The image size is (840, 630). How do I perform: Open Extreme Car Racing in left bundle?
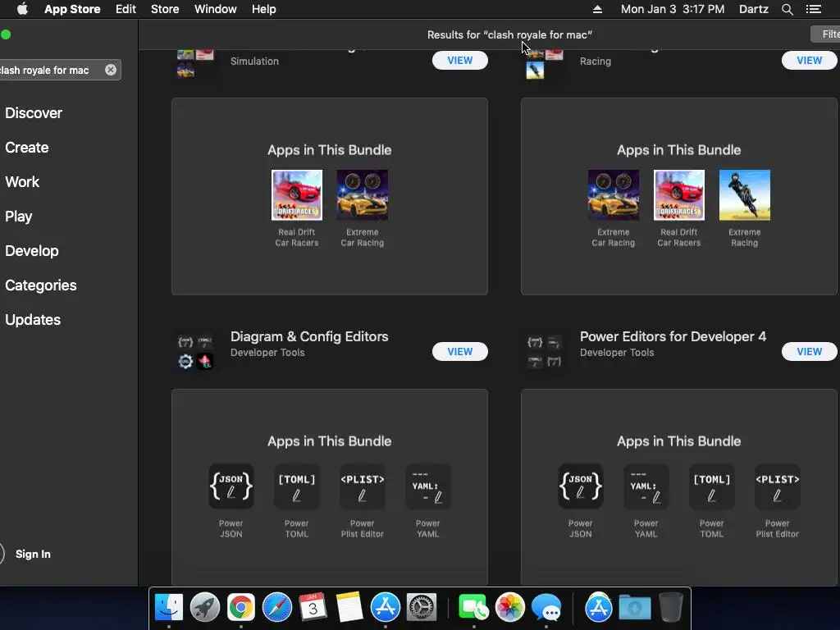point(362,195)
